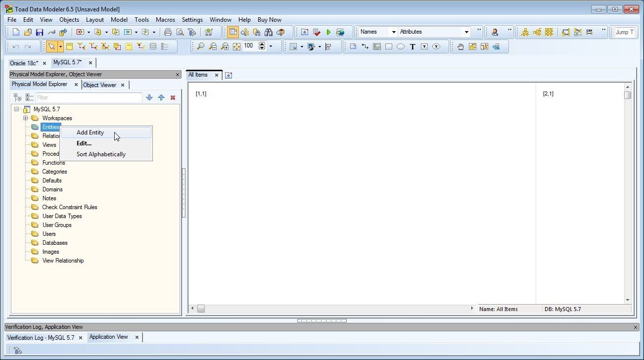Close the Physical Model Explorer panel header
The height and width of the screenshot is (360, 644).
178,75
